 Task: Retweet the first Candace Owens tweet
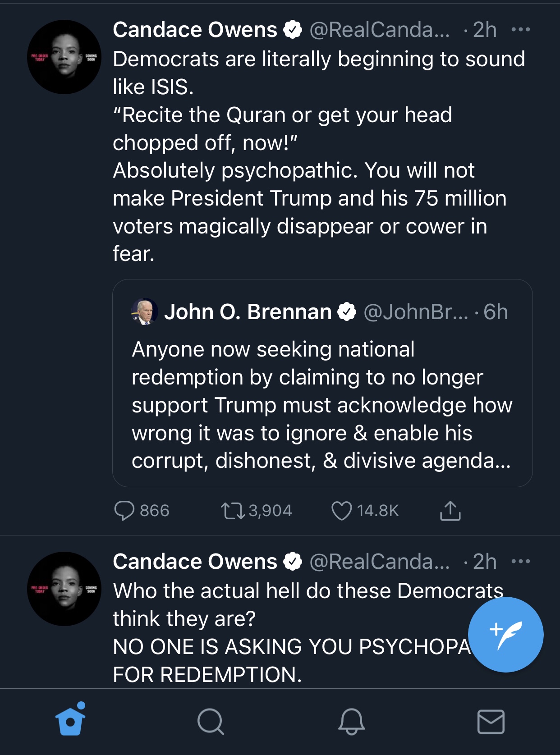(233, 511)
